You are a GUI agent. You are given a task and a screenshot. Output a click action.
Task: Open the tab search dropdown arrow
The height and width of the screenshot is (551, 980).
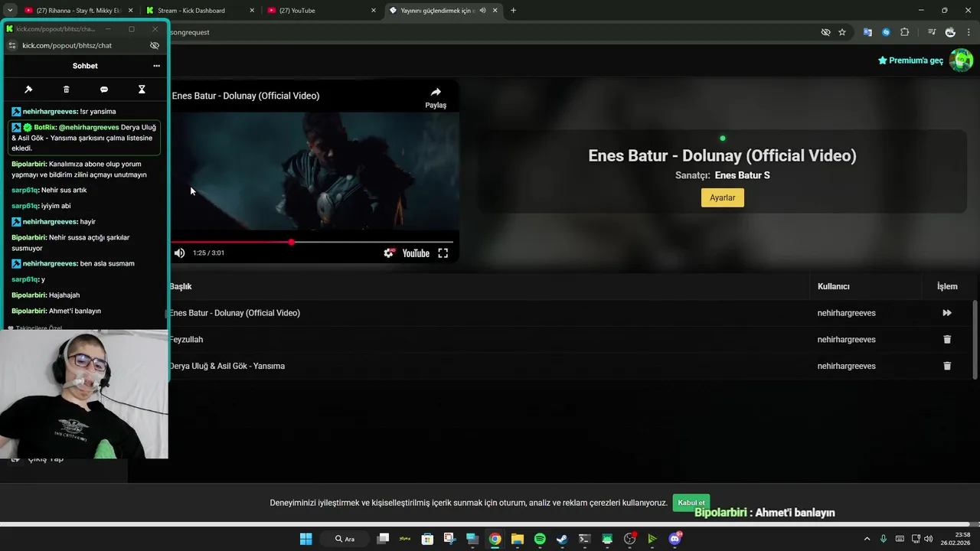click(10, 11)
